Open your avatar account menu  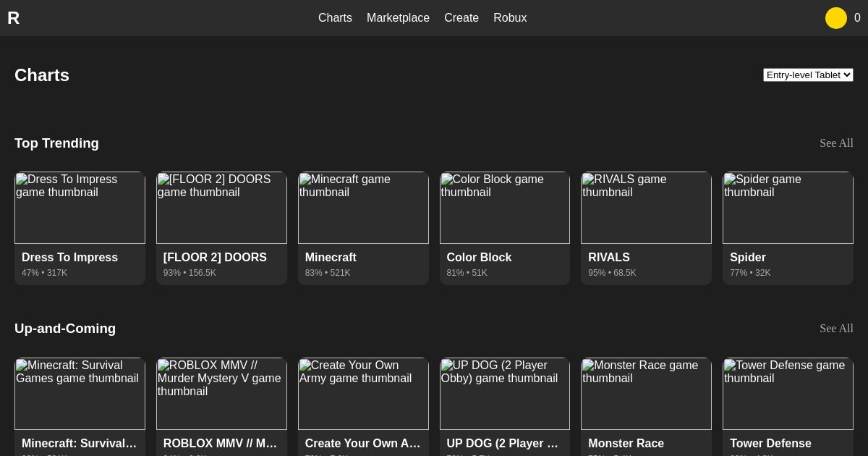click(836, 18)
